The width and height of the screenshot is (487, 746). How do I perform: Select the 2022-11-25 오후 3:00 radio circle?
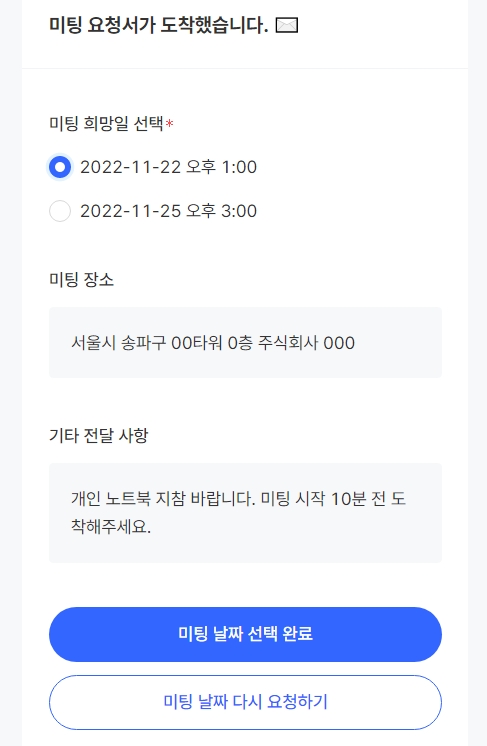coord(60,211)
